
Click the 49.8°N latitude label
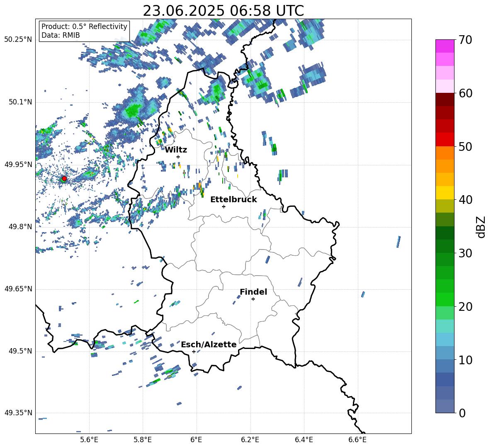[20, 227]
